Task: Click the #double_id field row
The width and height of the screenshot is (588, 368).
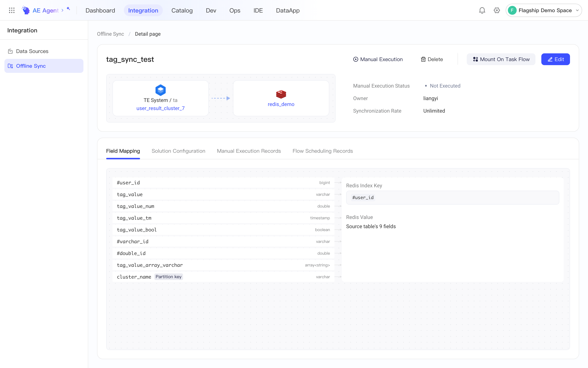Action: point(223,253)
